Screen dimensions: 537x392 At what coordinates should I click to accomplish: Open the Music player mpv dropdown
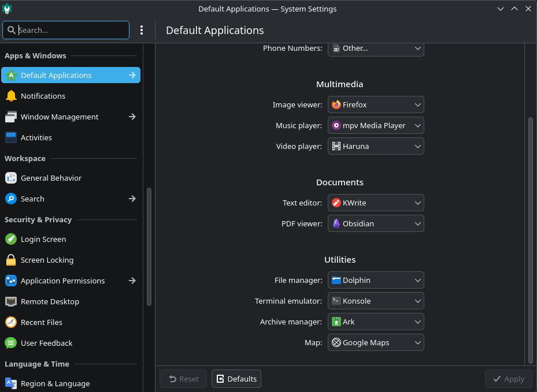point(376,125)
